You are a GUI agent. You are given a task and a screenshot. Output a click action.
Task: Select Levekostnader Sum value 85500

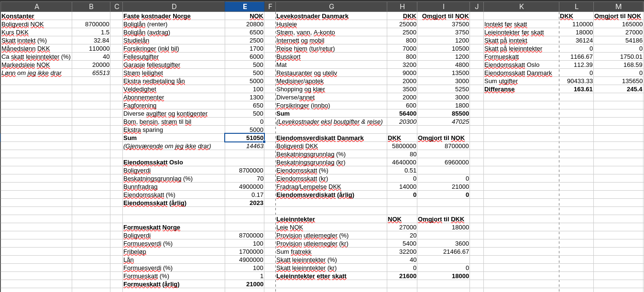[443, 113]
